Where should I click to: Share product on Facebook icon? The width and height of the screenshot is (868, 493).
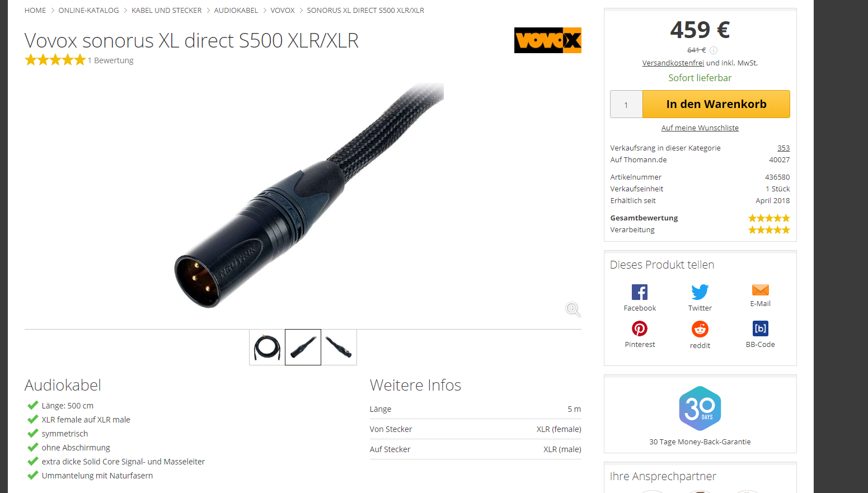(640, 292)
